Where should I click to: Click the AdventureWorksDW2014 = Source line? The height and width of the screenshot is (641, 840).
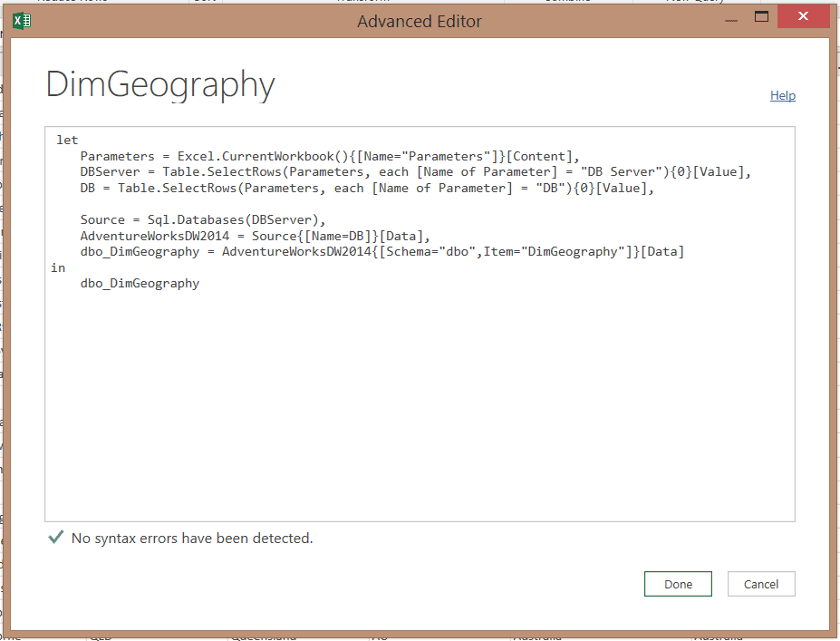(x=255, y=236)
